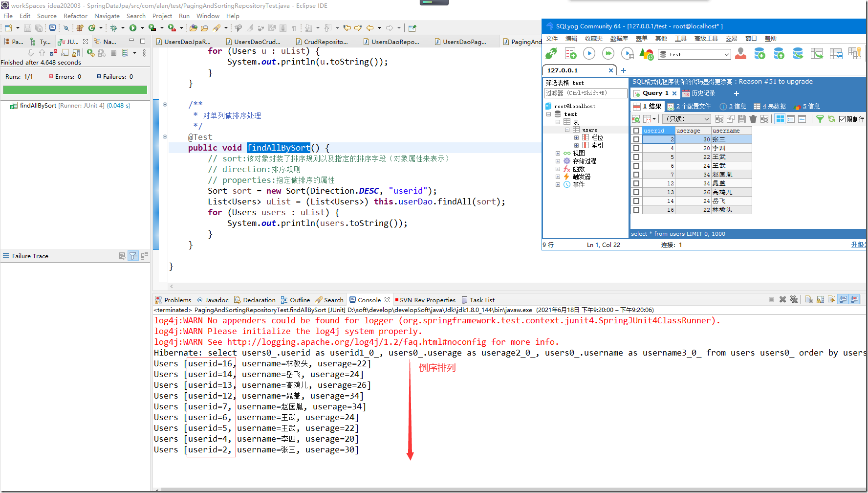The image size is (868, 493).
Task: Expand the 索引 indexes node
Action: click(x=576, y=145)
